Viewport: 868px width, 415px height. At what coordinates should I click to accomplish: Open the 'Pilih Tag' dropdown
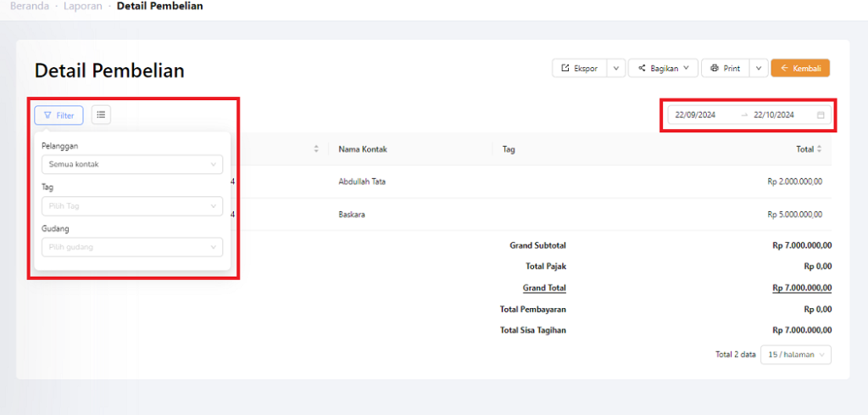coord(132,206)
